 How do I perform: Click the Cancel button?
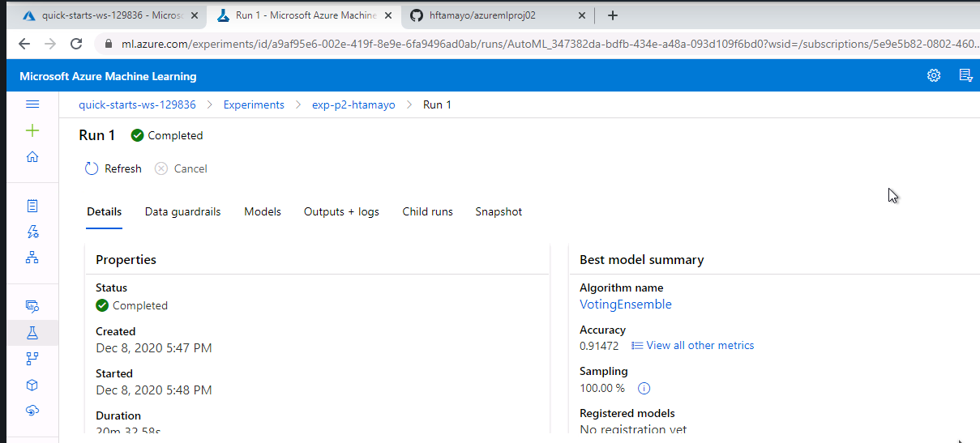181,168
